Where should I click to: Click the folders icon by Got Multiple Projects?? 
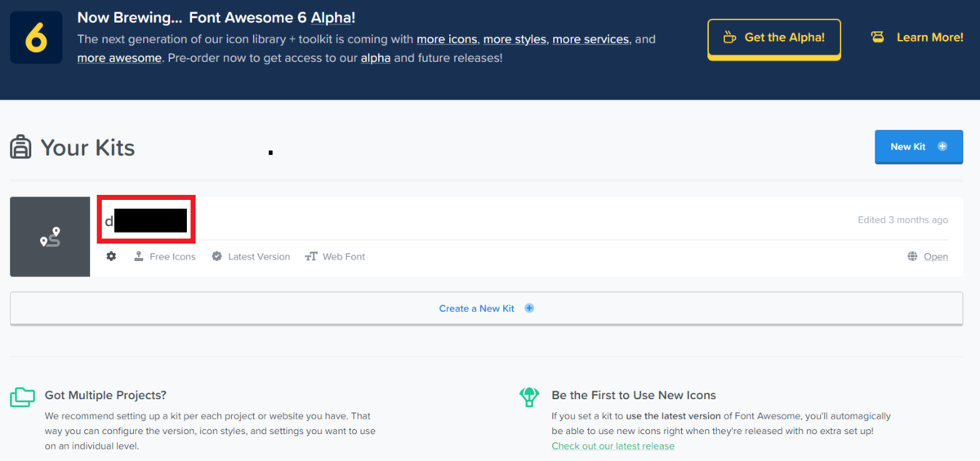tap(23, 397)
